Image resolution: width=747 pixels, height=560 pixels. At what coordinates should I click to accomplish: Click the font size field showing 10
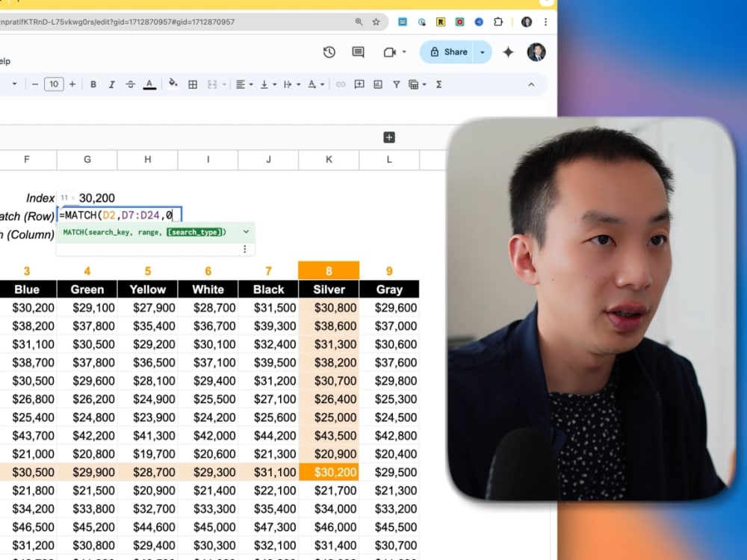click(54, 84)
